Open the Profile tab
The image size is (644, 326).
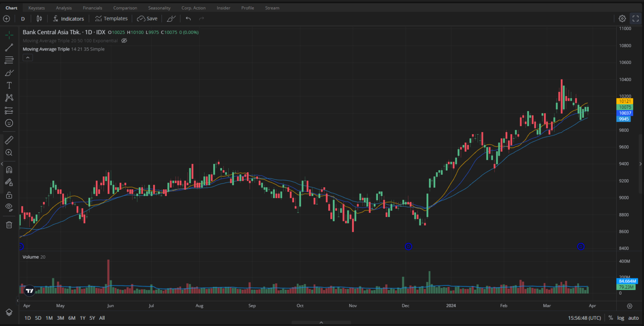248,8
